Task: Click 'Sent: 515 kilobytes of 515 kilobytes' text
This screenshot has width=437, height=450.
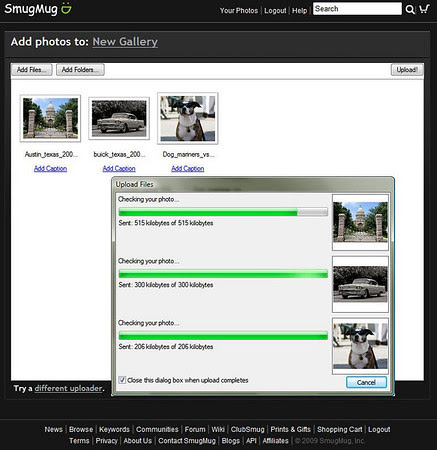Action: [x=166, y=223]
